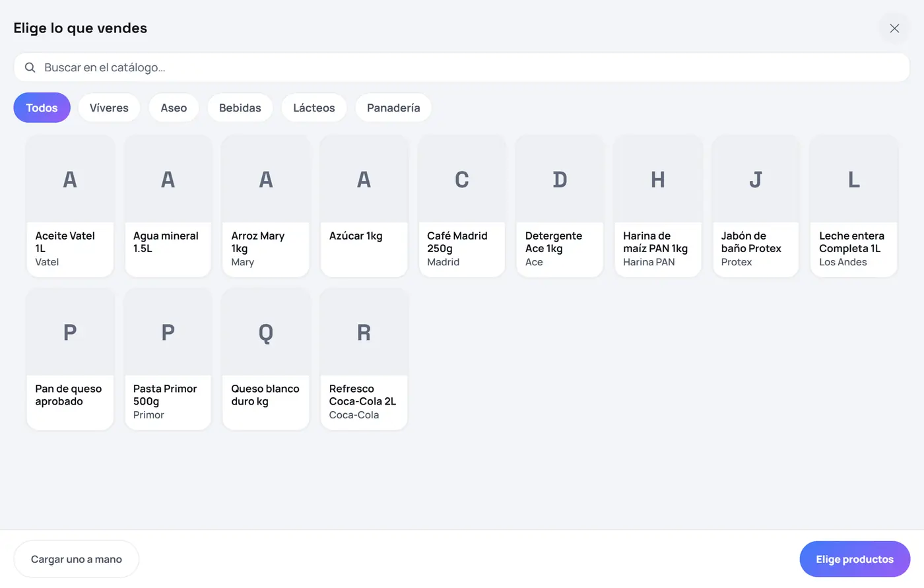Pick the Agua mineral 1.5L card
The width and height of the screenshot is (924, 588).
pyautogui.click(x=168, y=207)
